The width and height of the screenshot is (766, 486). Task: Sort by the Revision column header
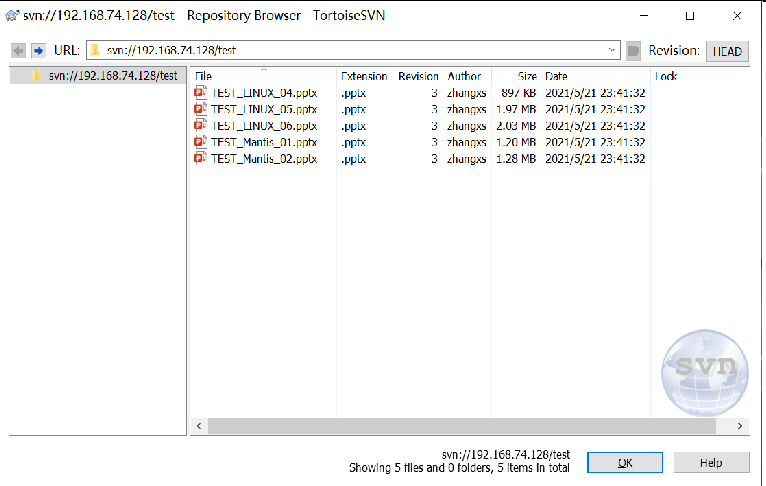click(x=418, y=76)
